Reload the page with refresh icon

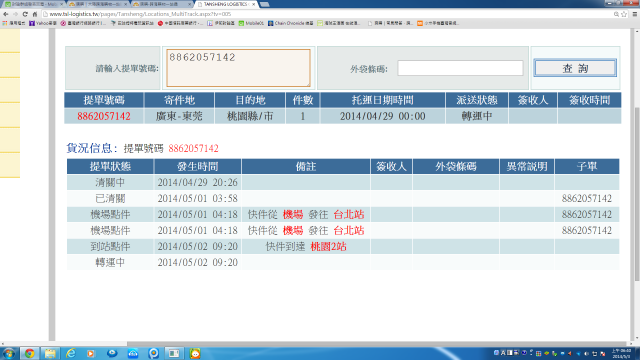(x=25, y=14)
